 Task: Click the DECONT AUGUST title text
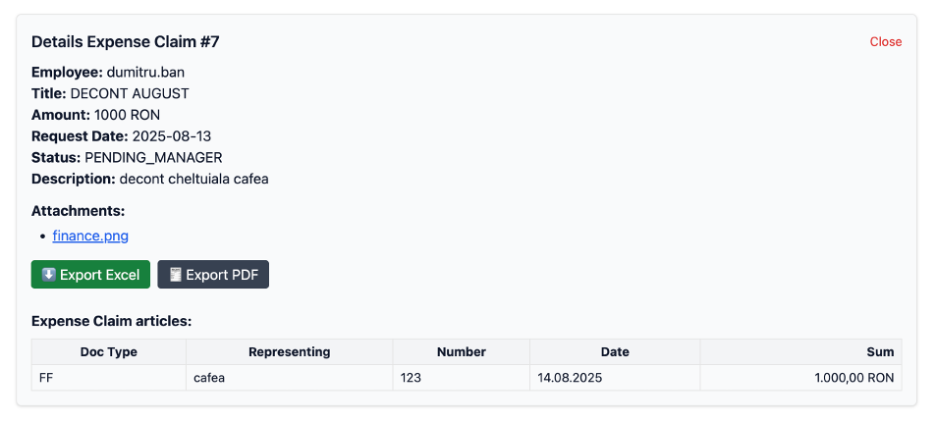[129, 94]
